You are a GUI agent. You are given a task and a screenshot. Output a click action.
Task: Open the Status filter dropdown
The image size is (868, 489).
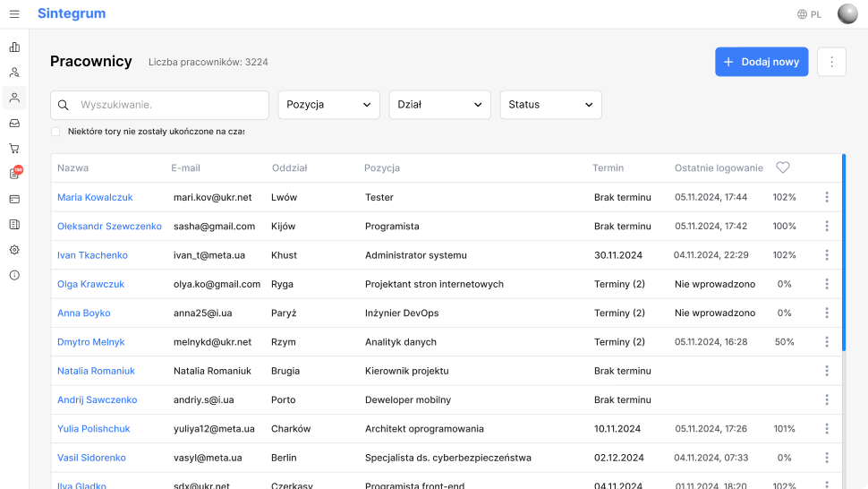click(x=550, y=105)
